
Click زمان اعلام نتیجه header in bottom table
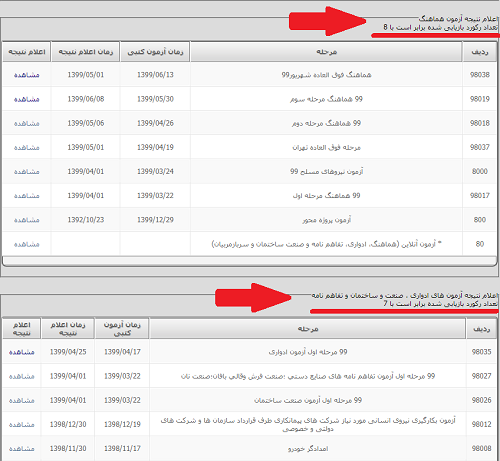pyautogui.click(x=68, y=329)
